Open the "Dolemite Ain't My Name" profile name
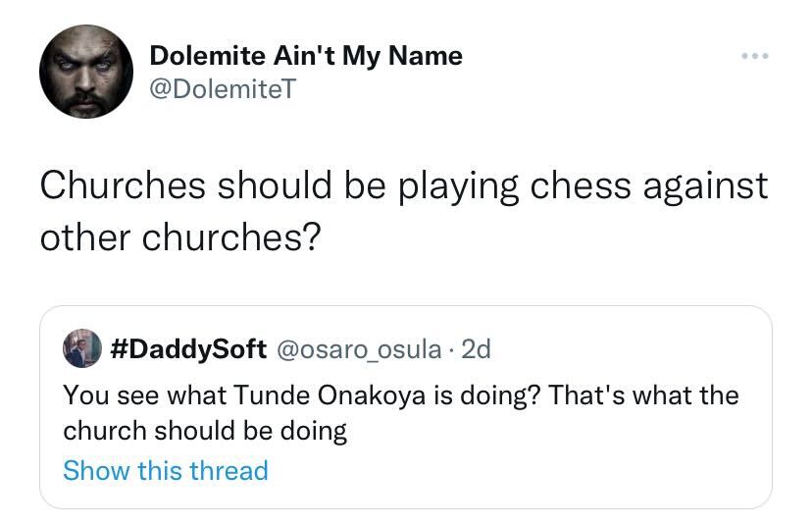This screenshot has height=526, width=812. point(305,56)
